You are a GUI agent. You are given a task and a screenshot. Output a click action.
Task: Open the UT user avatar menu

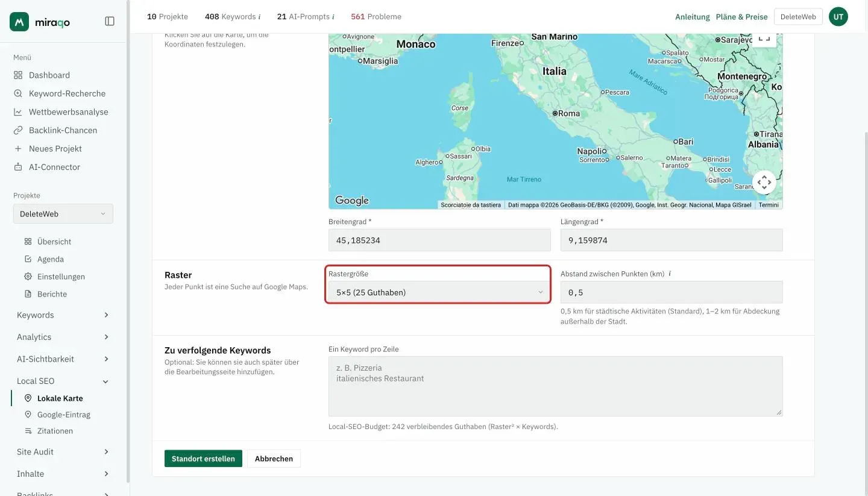point(838,17)
